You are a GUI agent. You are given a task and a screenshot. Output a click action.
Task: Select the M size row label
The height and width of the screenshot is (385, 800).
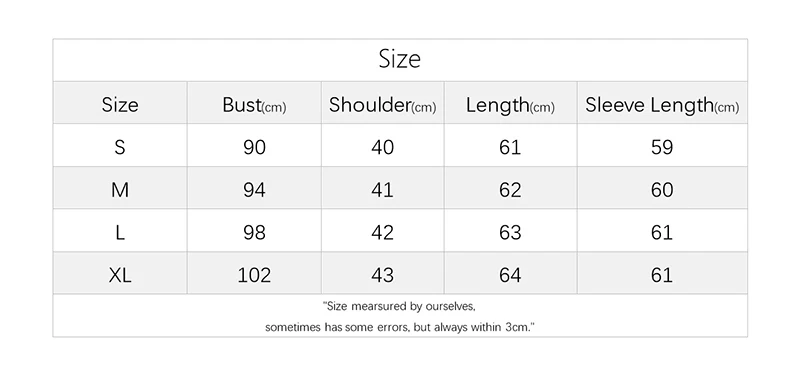(120, 190)
